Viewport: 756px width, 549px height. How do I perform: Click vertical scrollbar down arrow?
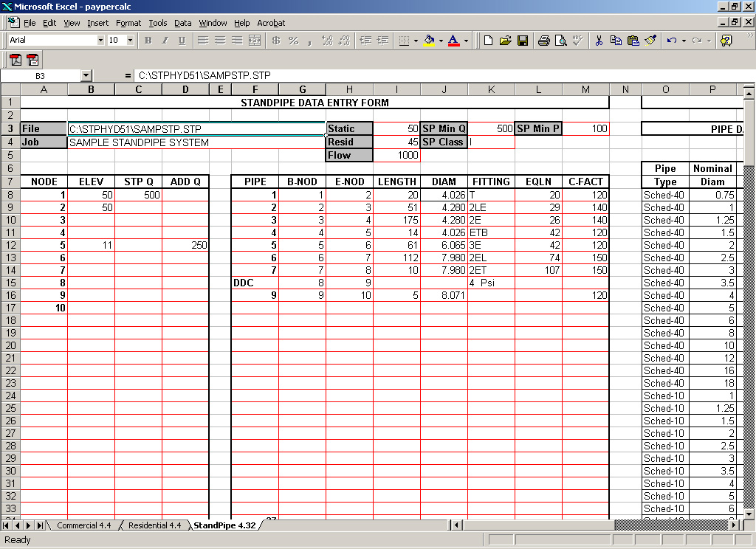(x=749, y=514)
